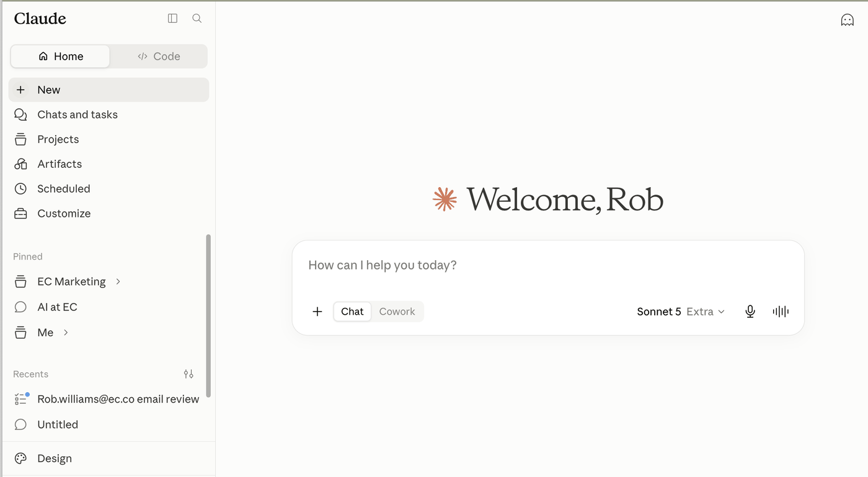Click the Design palette icon

point(20,458)
